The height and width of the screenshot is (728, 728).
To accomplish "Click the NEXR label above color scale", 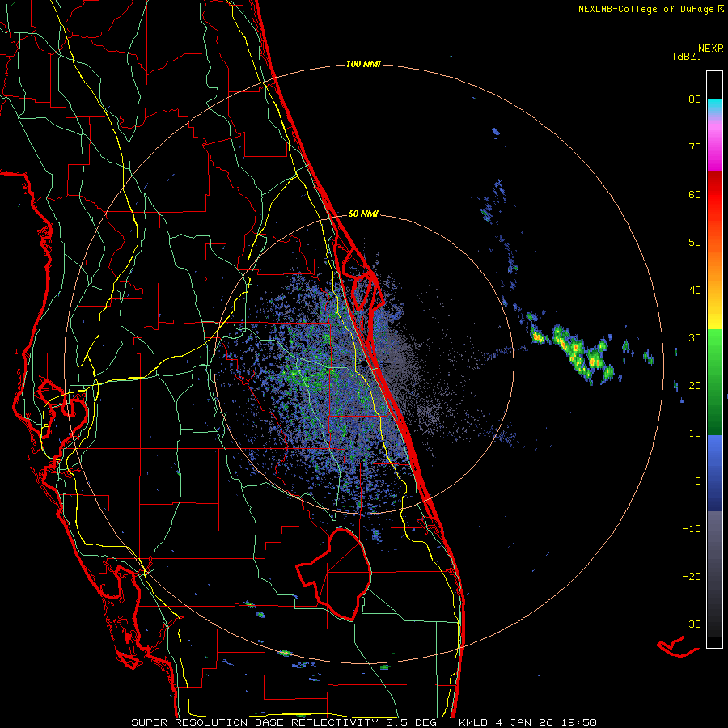I will (x=710, y=49).
